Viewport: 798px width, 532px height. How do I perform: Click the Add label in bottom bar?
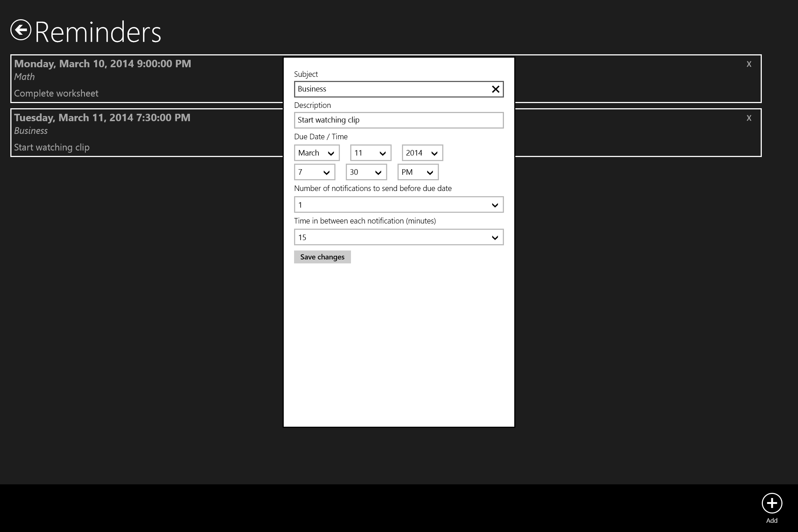[x=772, y=521]
